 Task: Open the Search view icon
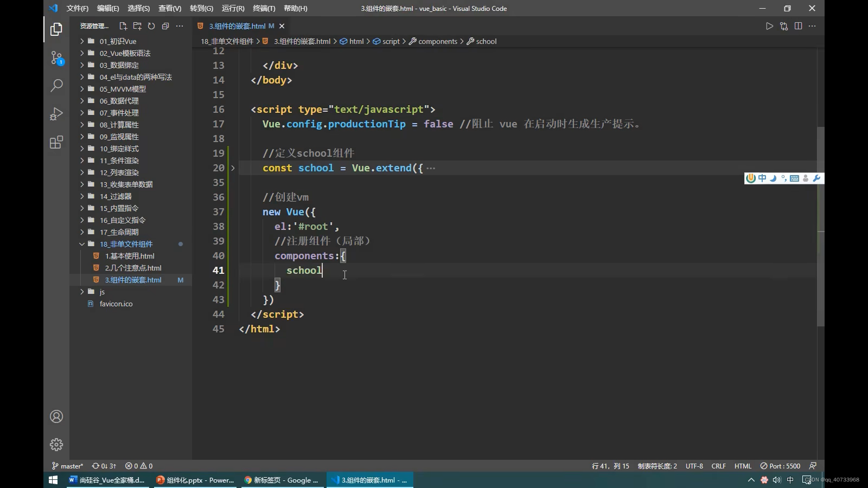[x=56, y=86]
